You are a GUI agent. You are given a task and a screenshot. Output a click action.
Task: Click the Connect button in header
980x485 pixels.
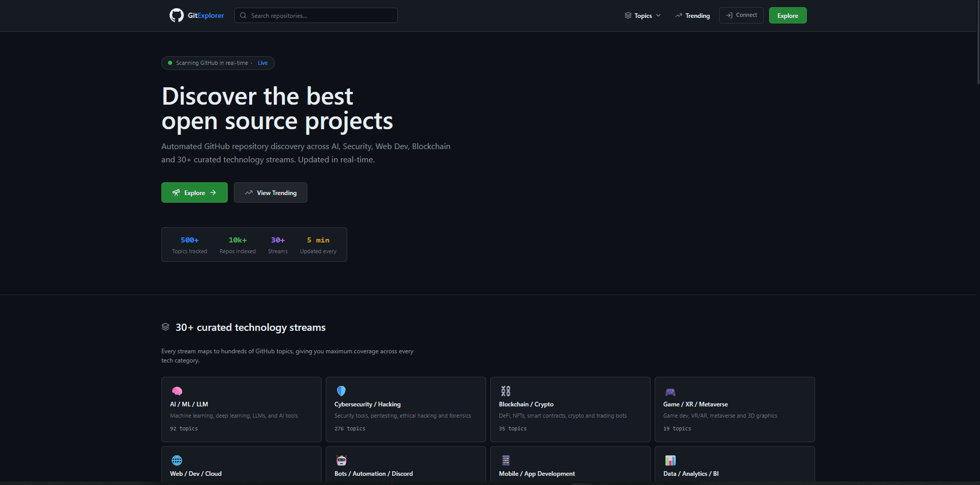pyautogui.click(x=742, y=15)
